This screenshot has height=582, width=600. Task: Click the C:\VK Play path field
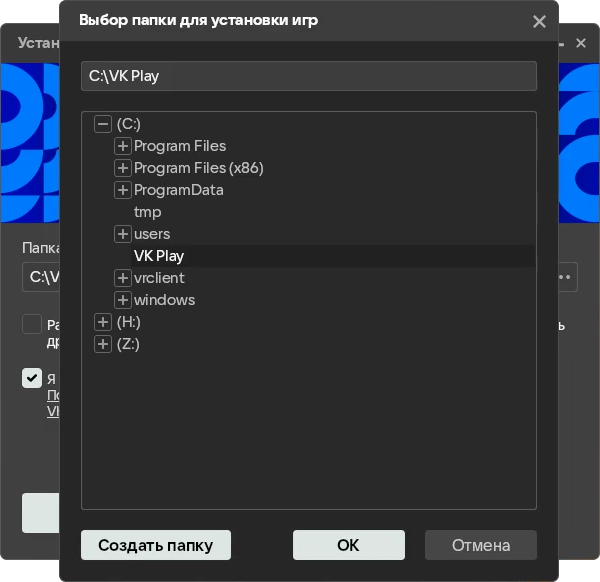point(309,76)
